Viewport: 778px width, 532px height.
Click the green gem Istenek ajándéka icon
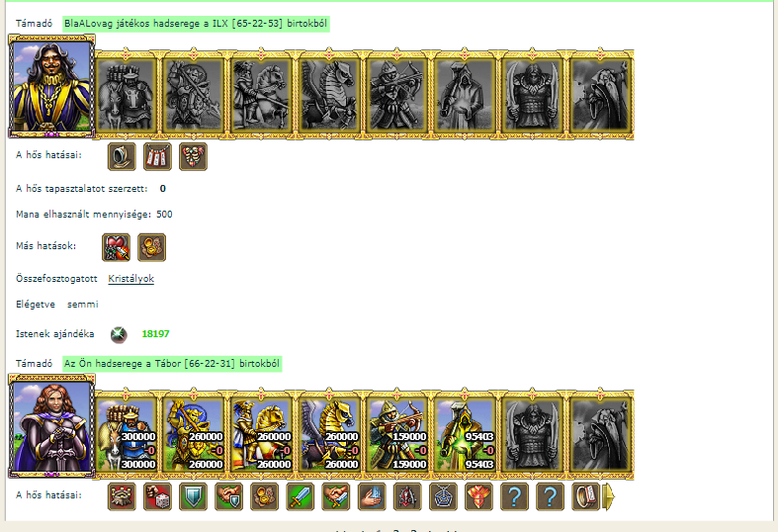coord(119,335)
